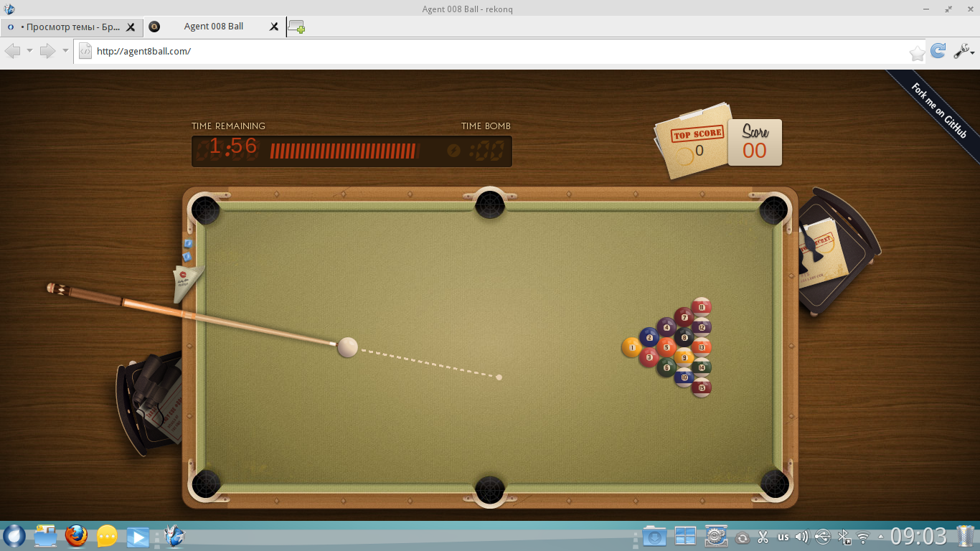Open the application launcher in the taskbar
The width and height of the screenshot is (980, 551).
(14, 536)
